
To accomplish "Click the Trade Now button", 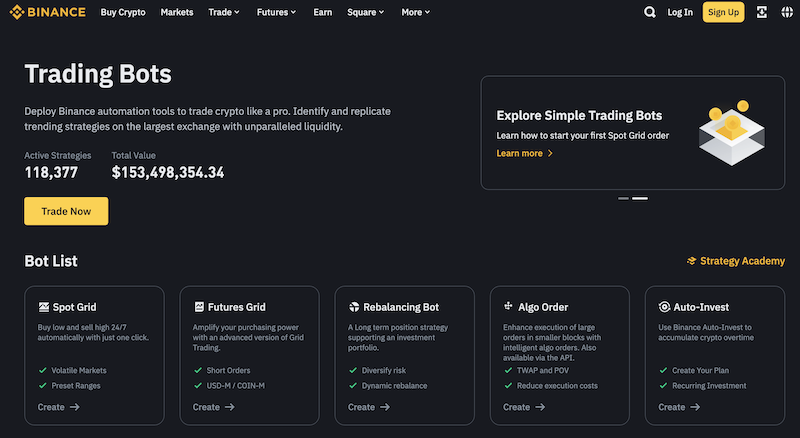I will pyautogui.click(x=66, y=211).
